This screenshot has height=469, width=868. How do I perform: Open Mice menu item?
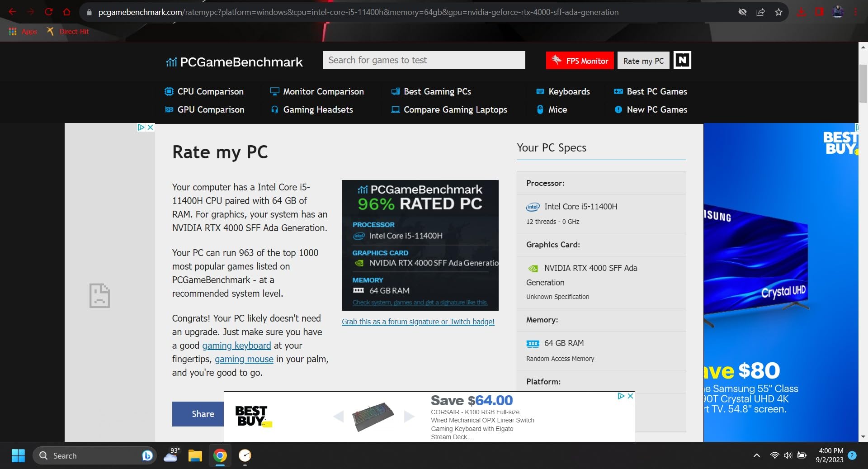(552, 109)
